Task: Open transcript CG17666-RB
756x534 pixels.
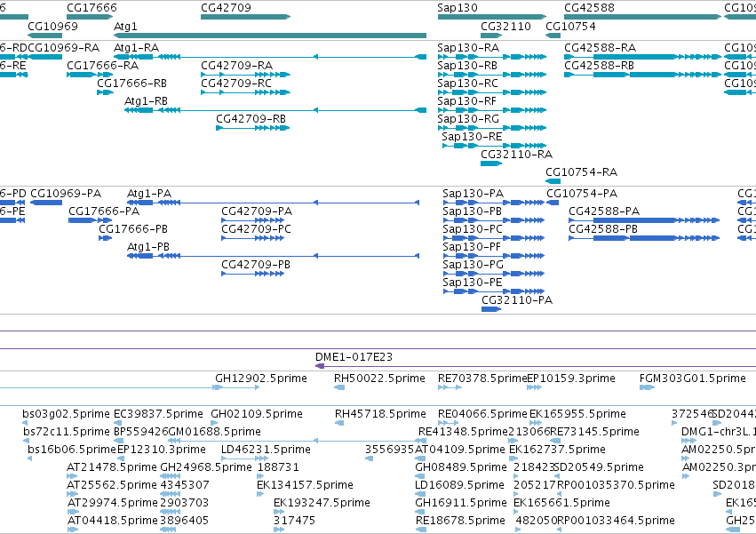Action: pos(105,92)
